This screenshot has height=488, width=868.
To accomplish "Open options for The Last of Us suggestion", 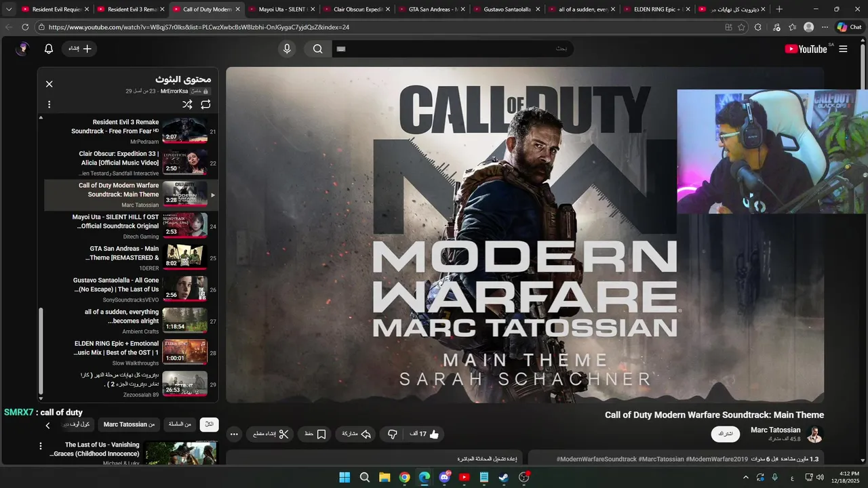I will [x=41, y=446].
